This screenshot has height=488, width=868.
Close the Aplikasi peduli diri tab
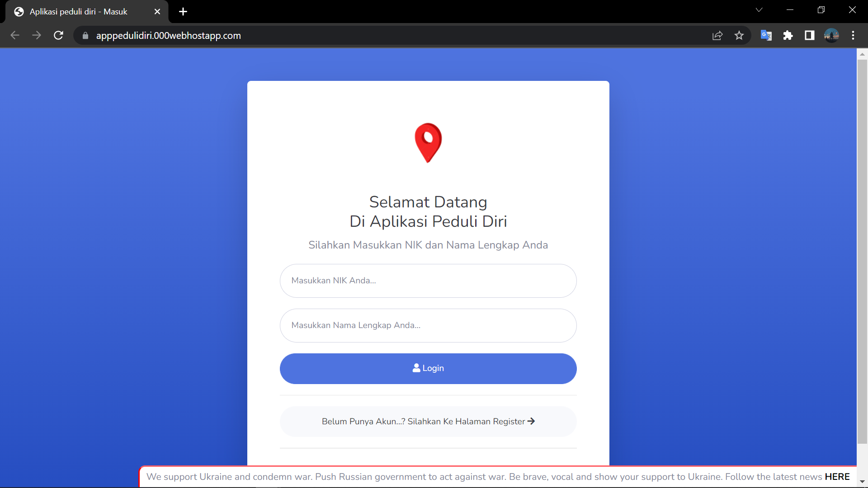click(x=157, y=12)
